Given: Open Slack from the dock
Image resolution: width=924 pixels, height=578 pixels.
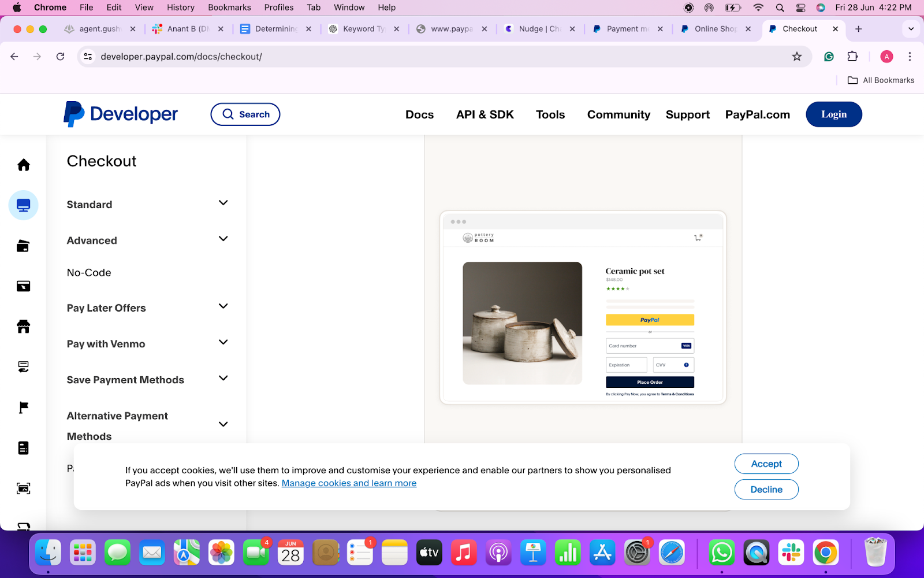Looking at the screenshot, I should click(x=791, y=553).
